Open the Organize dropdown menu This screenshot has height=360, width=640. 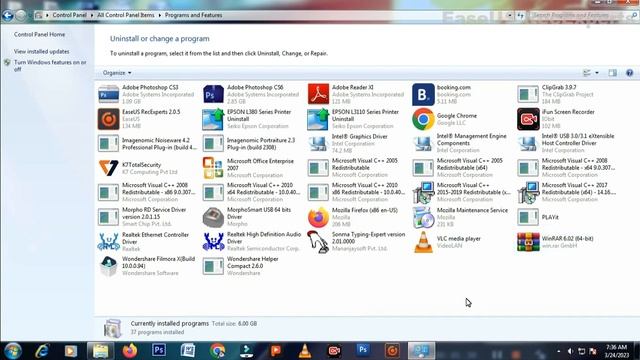pyautogui.click(x=117, y=73)
